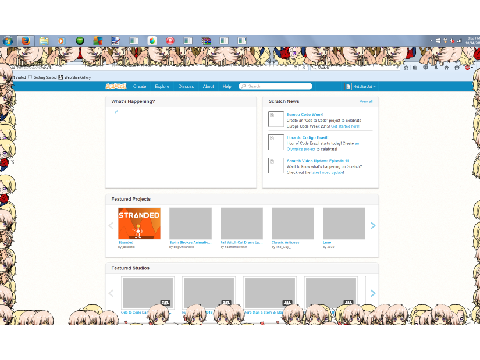Open the green round taskbar icon
The width and height of the screenshot is (480, 360).
(x=80, y=41)
